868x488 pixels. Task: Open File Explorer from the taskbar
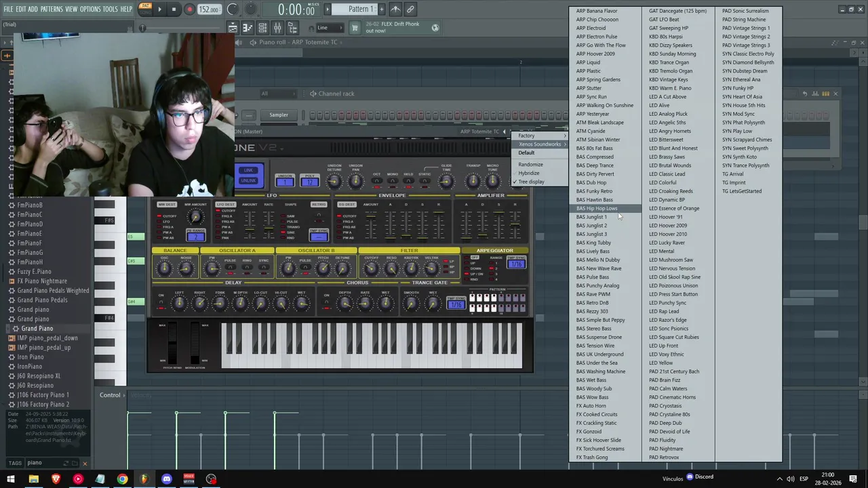(33, 479)
